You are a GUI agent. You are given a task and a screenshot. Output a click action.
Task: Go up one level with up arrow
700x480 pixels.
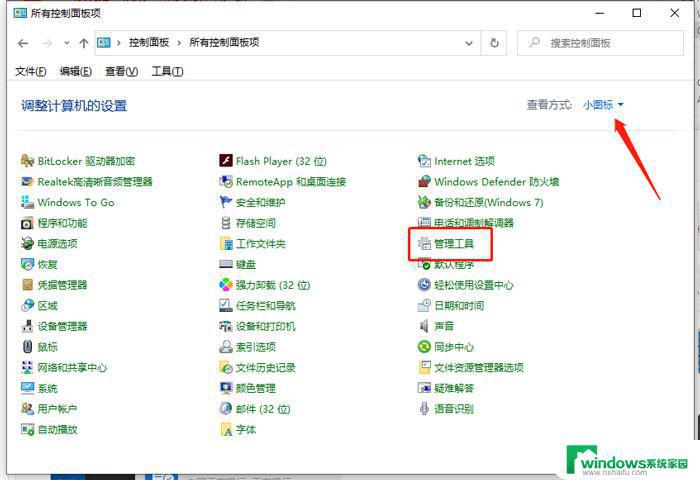84,43
